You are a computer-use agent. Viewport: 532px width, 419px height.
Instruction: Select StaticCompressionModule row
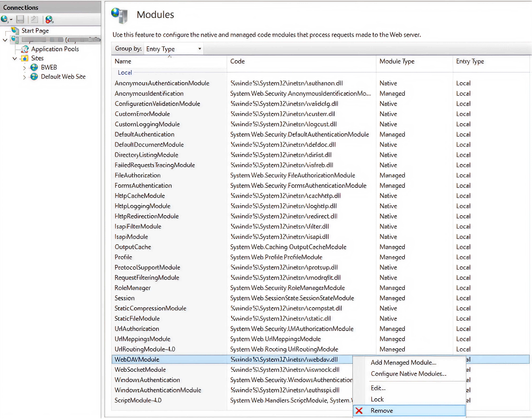pos(320,308)
